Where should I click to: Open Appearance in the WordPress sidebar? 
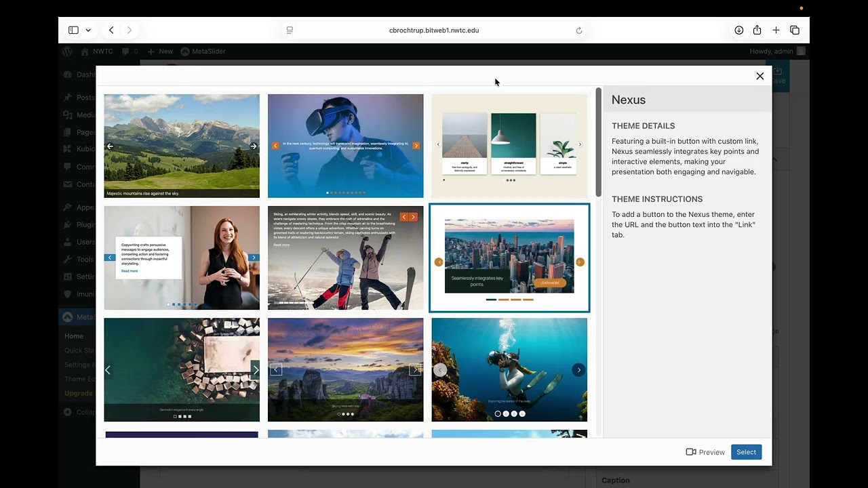click(x=77, y=207)
